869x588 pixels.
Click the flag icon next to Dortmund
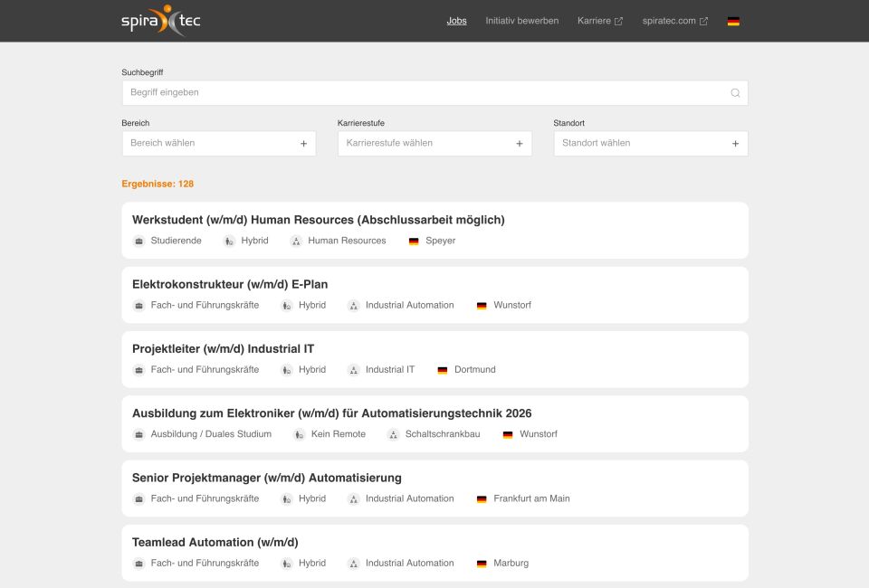pos(443,370)
